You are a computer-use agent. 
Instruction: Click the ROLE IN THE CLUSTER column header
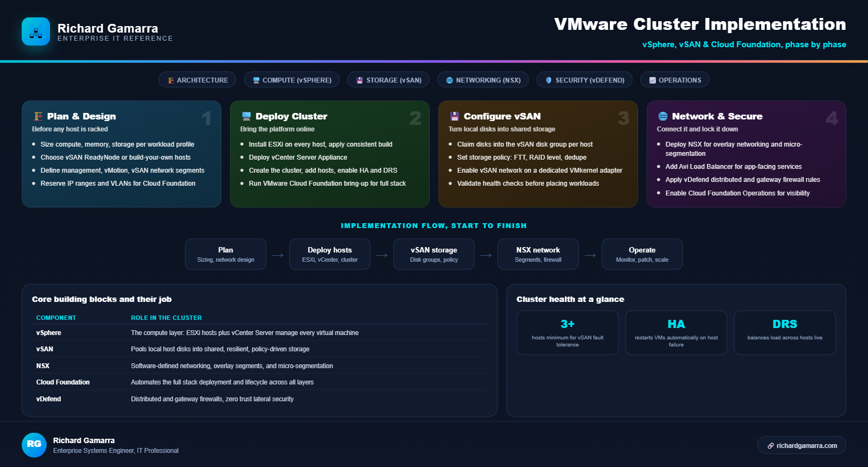pos(166,318)
